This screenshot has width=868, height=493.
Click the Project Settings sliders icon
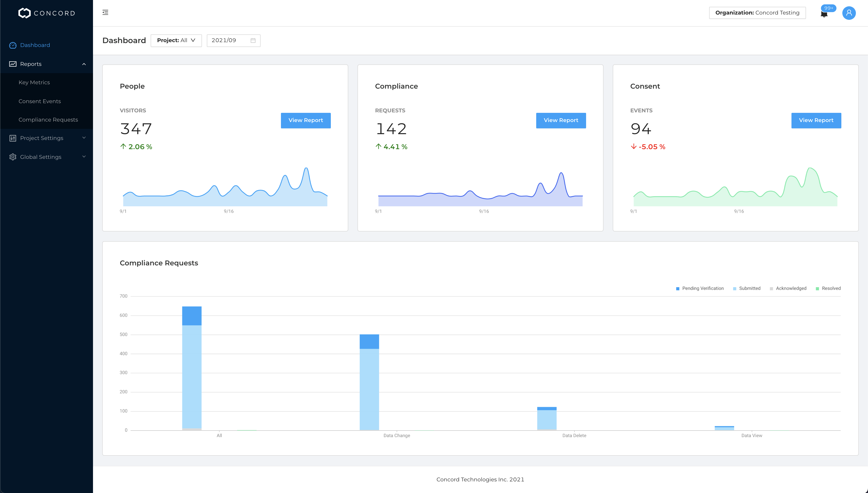(x=13, y=138)
